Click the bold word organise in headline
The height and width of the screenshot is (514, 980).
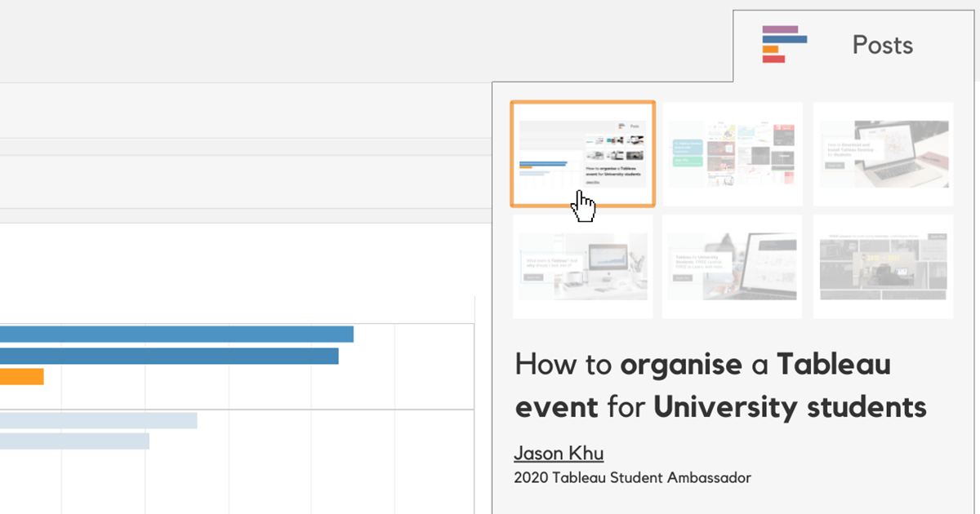pyautogui.click(x=680, y=365)
